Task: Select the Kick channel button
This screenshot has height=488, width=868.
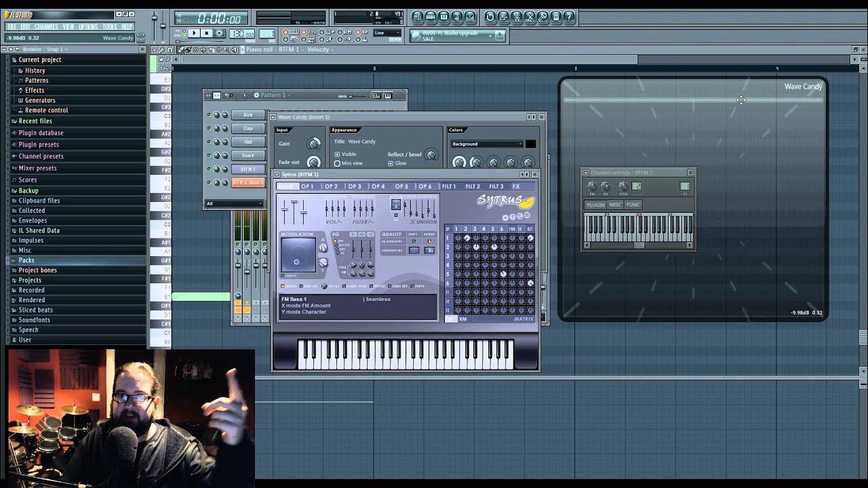Action: [248, 115]
